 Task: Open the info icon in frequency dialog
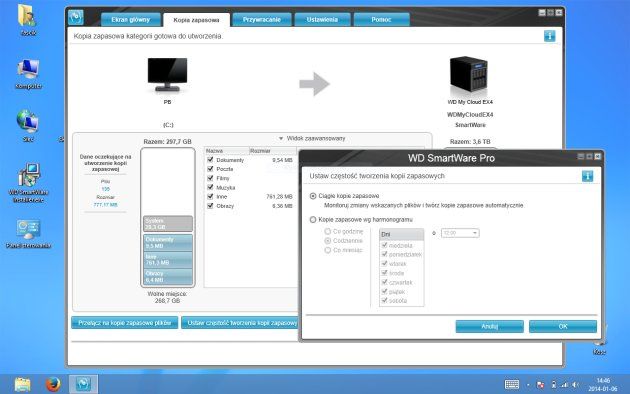pyautogui.click(x=587, y=176)
